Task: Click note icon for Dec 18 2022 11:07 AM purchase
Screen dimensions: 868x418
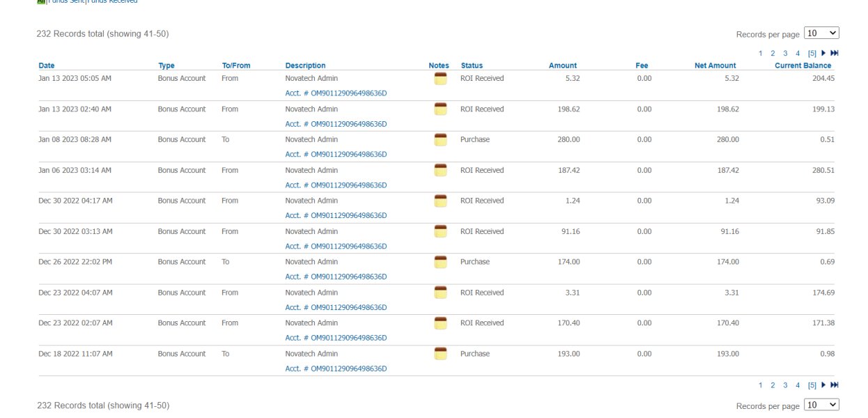Action: 440,354
